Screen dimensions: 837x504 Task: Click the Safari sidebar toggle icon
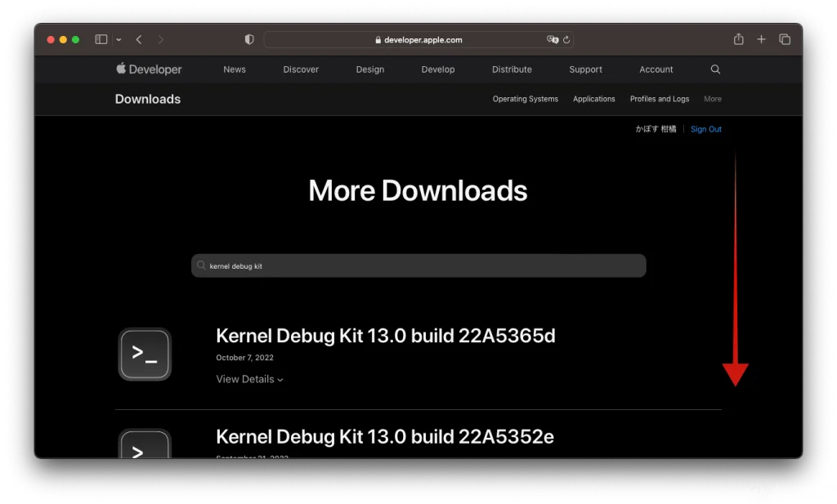[101, 39]
